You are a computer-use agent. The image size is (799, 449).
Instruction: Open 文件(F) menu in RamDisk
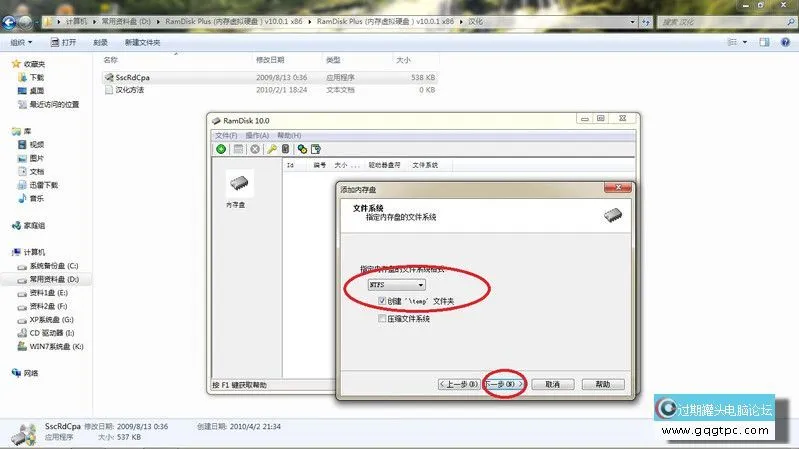pos(226,136)
